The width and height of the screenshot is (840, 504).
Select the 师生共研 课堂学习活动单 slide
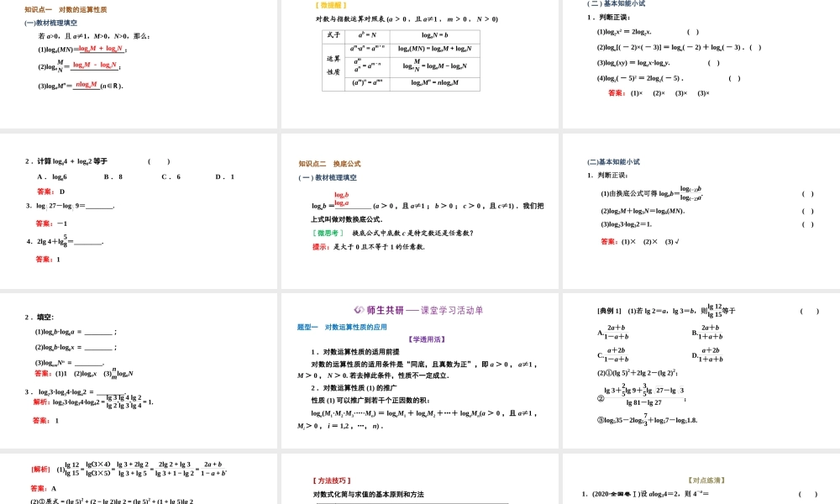coord(420,370)
